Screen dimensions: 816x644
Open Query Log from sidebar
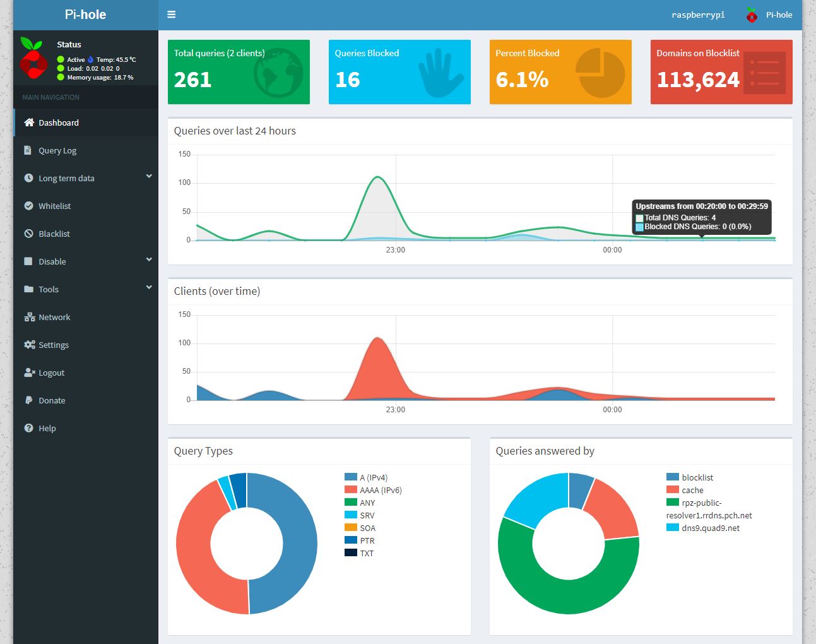57,150
